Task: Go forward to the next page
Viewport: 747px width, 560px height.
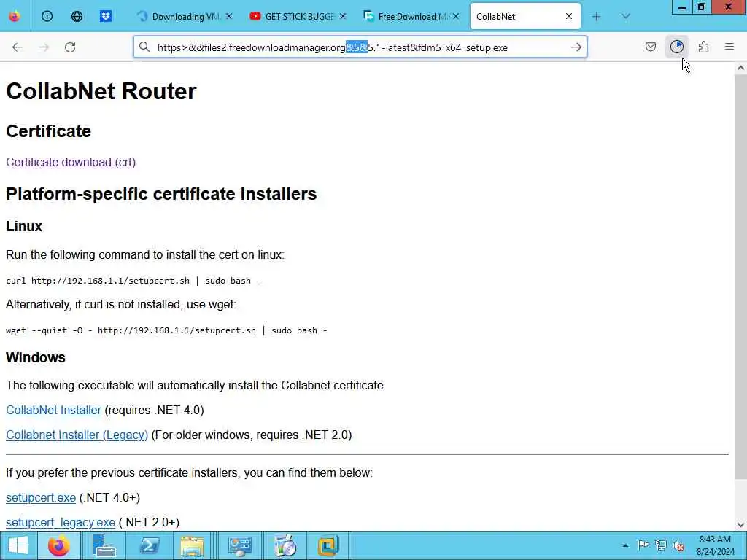Action: tap(44, 47)
